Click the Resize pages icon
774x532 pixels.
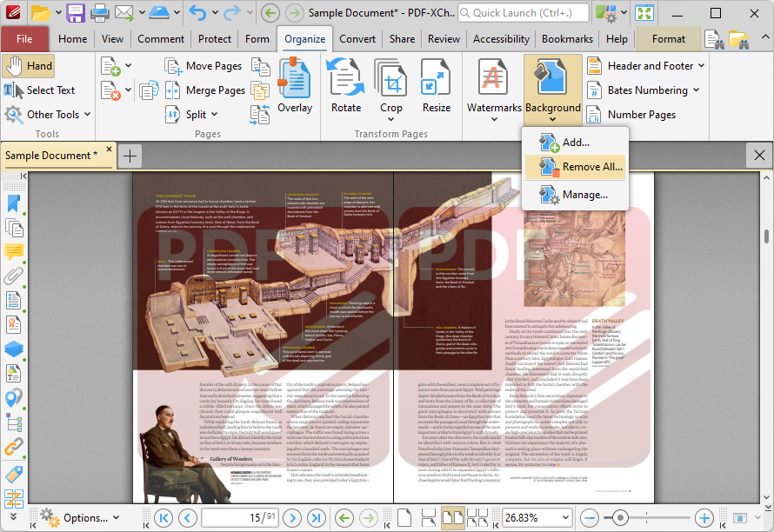(x=437, y=86)
